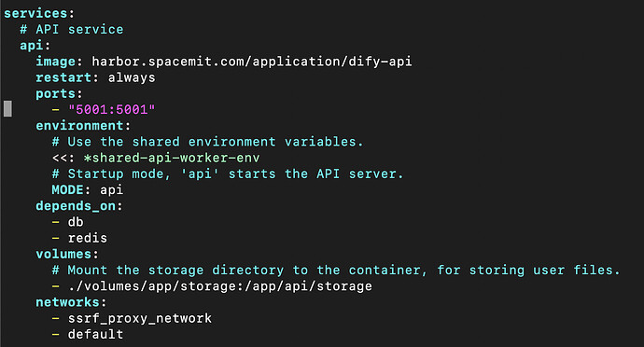Click the 'default' network entry
Viewport: 644px width, 347px height.
pos(95,334)
